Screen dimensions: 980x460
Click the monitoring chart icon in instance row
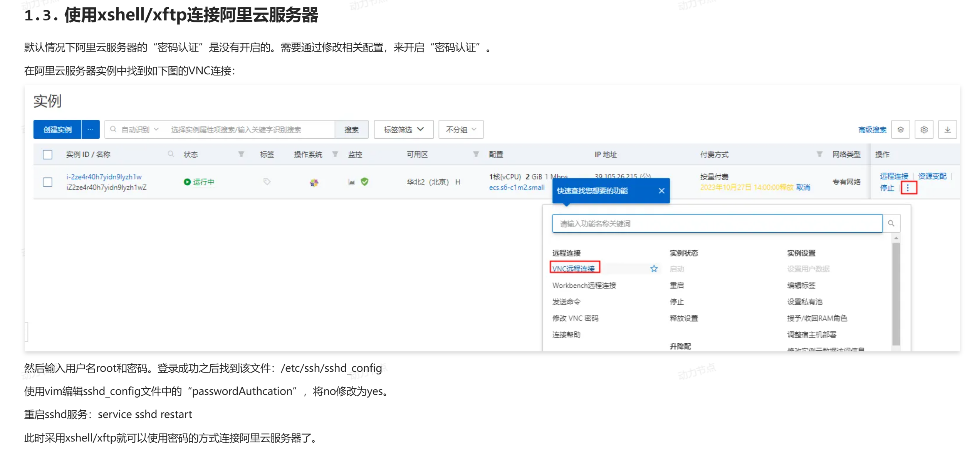click(351, 182)
